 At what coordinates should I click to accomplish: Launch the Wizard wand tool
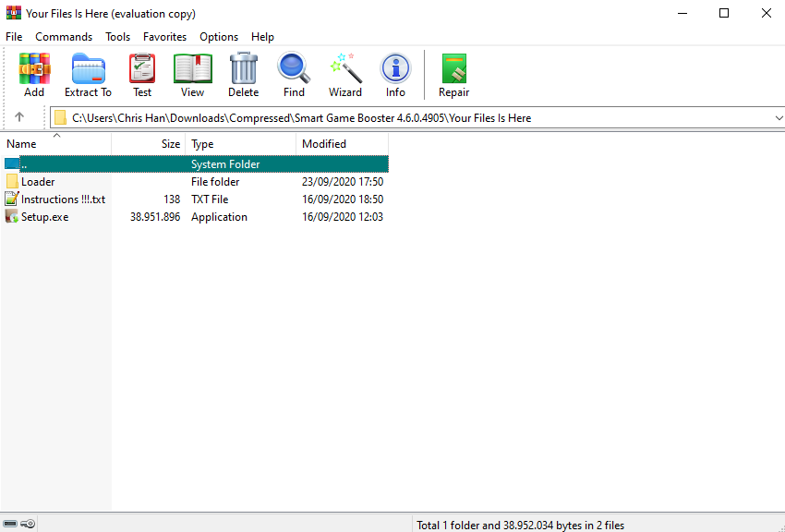coord(345,68)
